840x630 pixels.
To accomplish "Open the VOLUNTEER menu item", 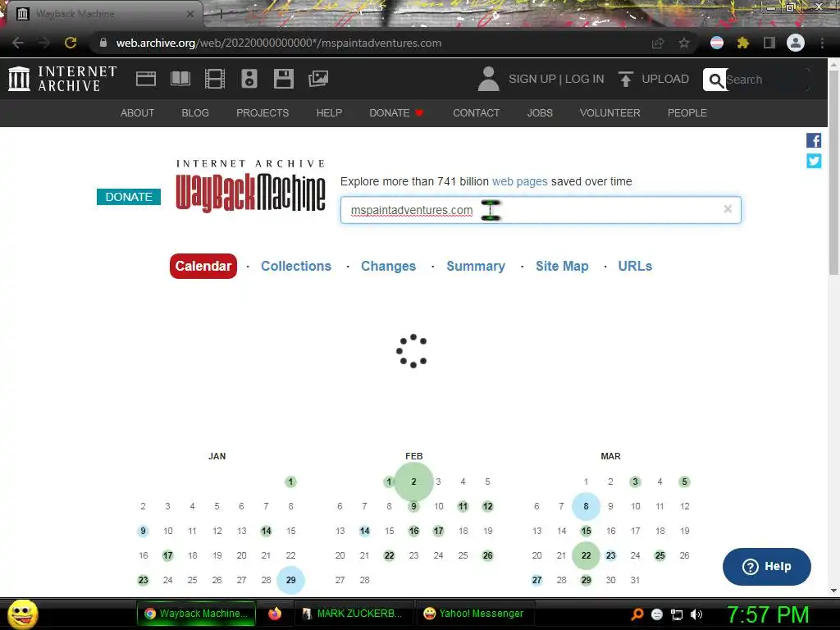I will (x=609, y=113).
